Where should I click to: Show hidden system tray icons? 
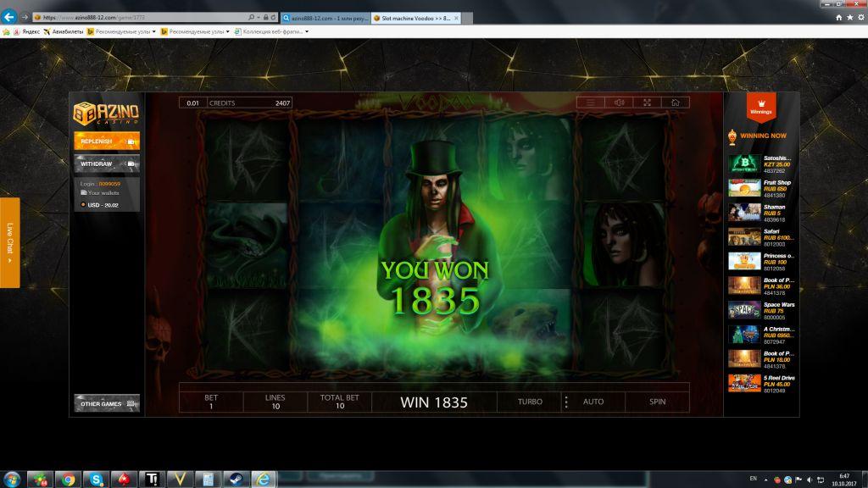pyautogui.click(x=765, y=480)
